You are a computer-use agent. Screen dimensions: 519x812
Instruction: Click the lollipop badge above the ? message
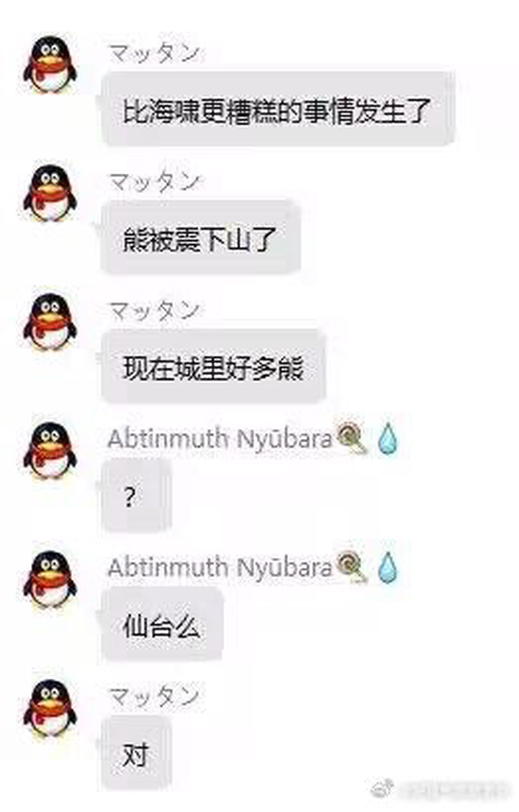(x=350, y=437)
